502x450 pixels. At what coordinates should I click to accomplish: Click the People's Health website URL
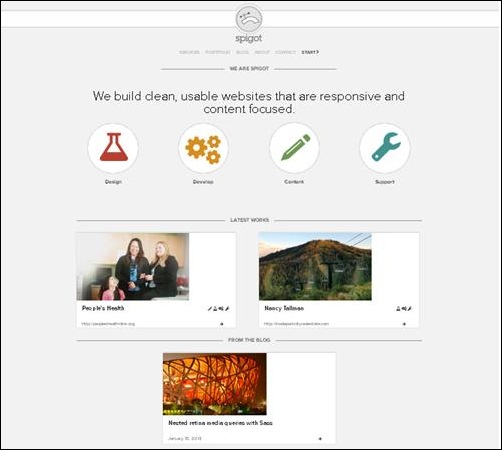[x=108, y=324]
